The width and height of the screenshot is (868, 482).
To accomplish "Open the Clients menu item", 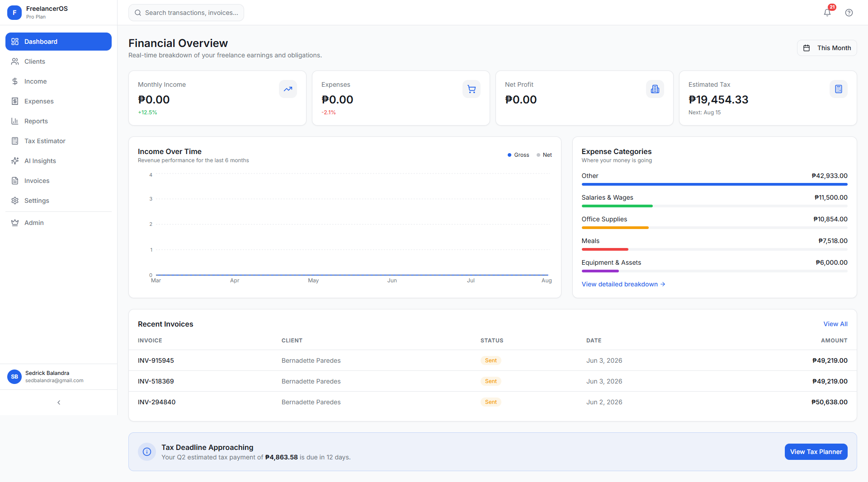I will (58, 61).
